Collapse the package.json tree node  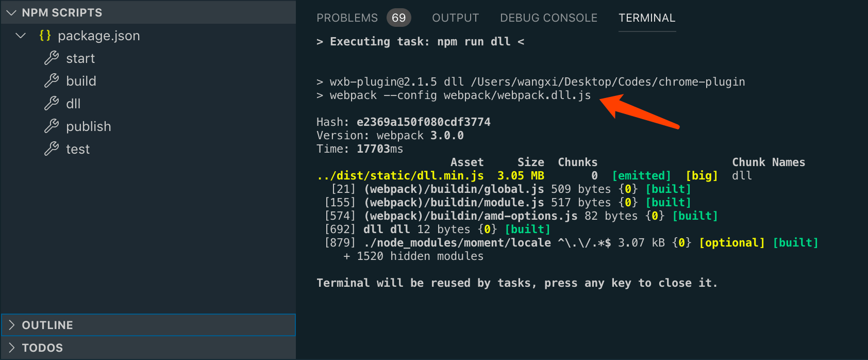(x=21, y=36)
